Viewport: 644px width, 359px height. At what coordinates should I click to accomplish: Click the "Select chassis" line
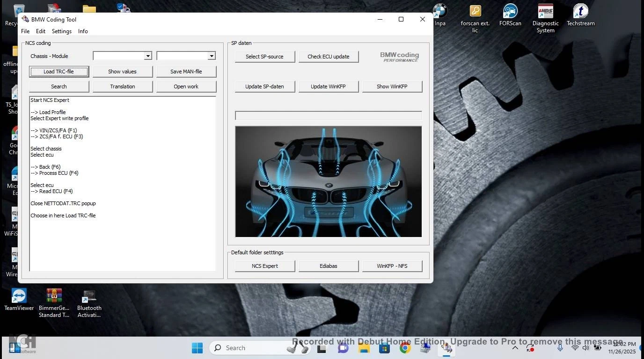46,149
